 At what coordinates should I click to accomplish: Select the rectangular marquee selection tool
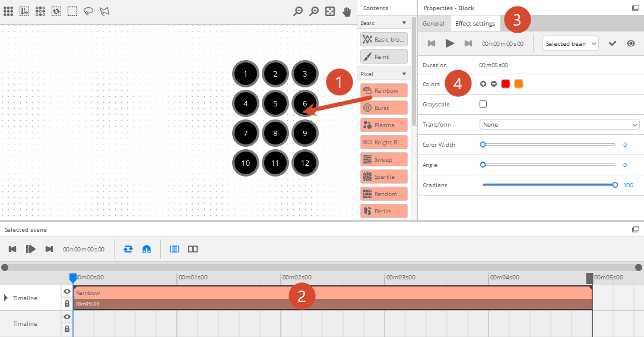[x=72, y=11]
